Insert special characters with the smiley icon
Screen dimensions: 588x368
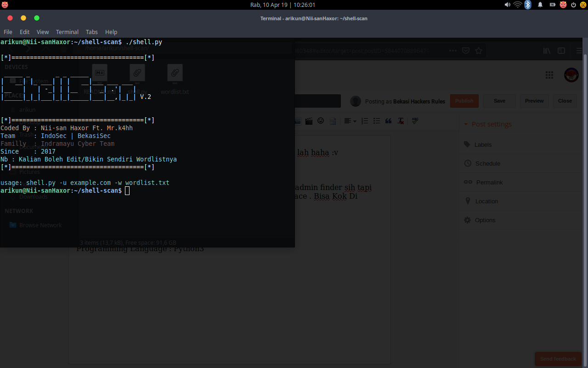point(321,121)
